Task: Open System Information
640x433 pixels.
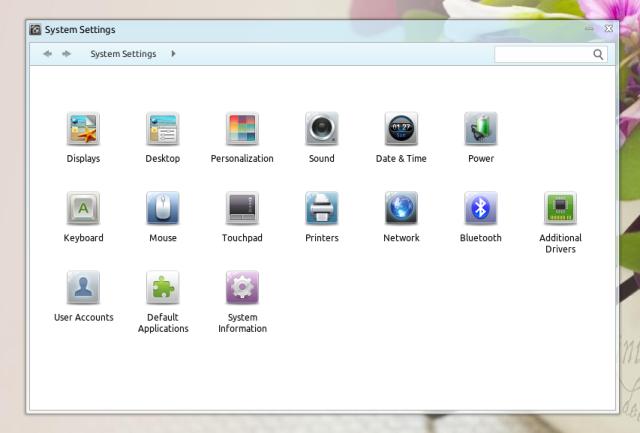Action: pyautogui.click(x=242, y=288)
